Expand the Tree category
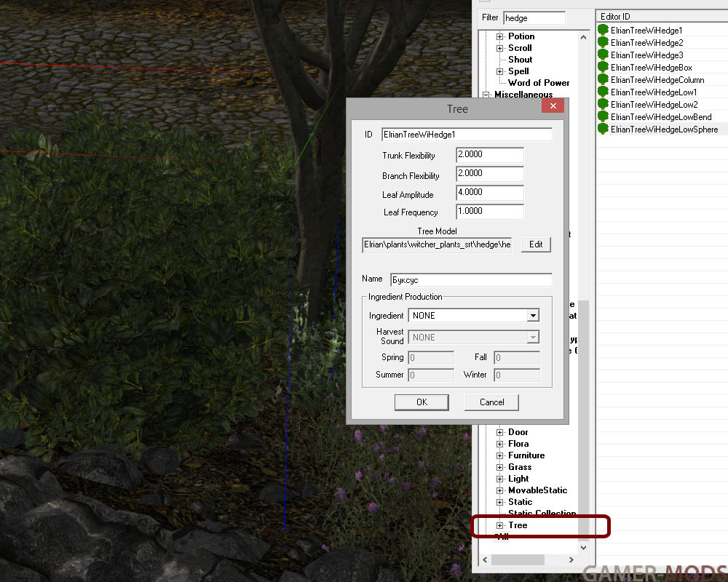This screenshot has height=582, width=728. (x=499, y=525)
